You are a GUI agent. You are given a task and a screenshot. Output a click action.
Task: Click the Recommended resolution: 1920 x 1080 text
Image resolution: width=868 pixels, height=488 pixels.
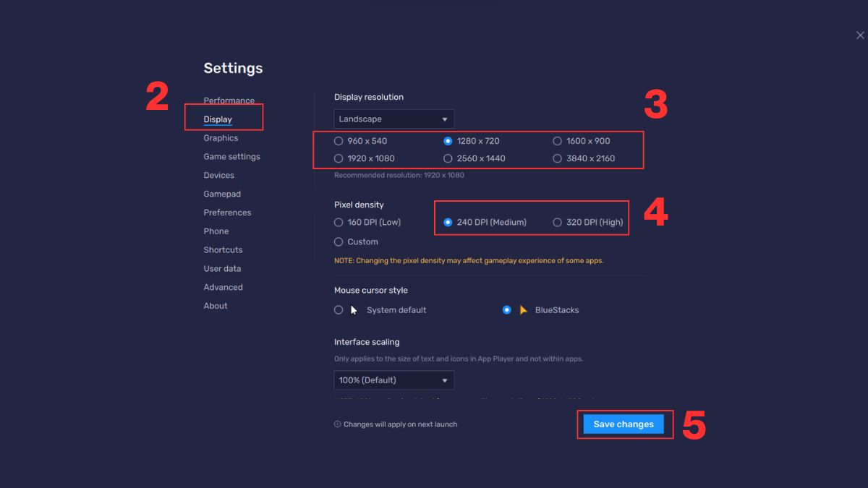399,175
